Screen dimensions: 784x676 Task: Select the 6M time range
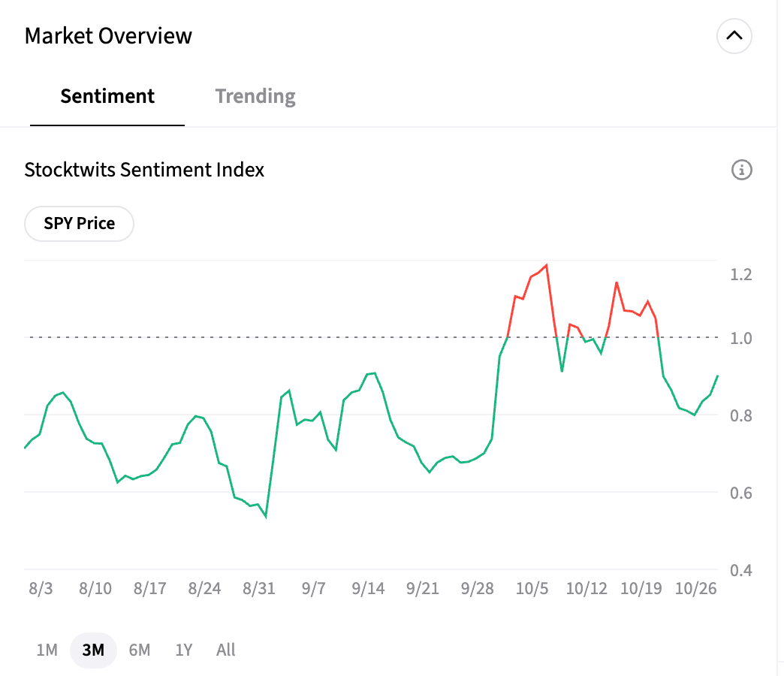[140, 650]
